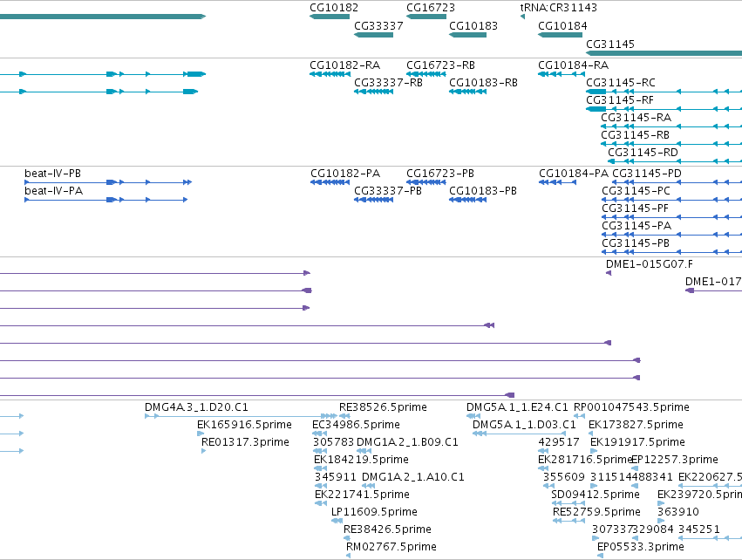The height and width of the screenshot is (560, 742).
Task: Click EST "EK165916.5prime"
Action: 244,425
